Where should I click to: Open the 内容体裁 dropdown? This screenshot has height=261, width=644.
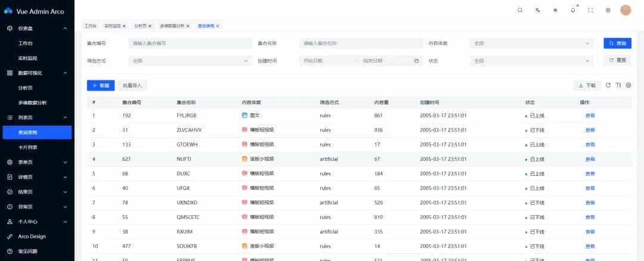(531, 43)
